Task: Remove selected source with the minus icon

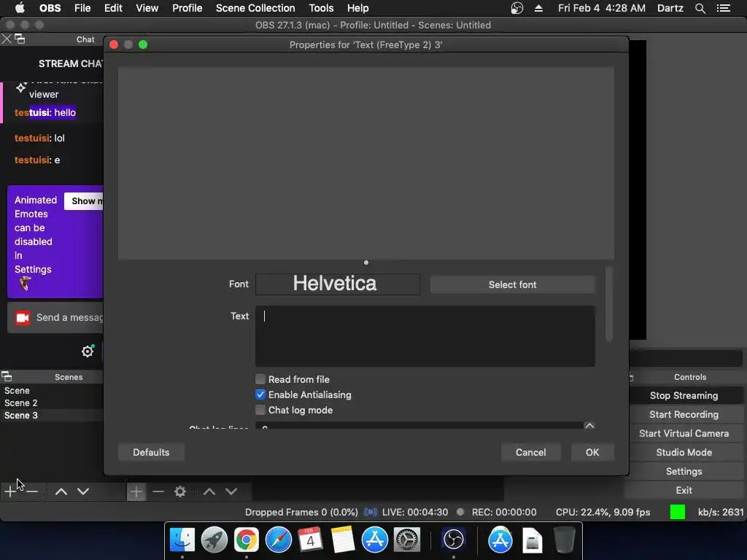Action: 158,491
